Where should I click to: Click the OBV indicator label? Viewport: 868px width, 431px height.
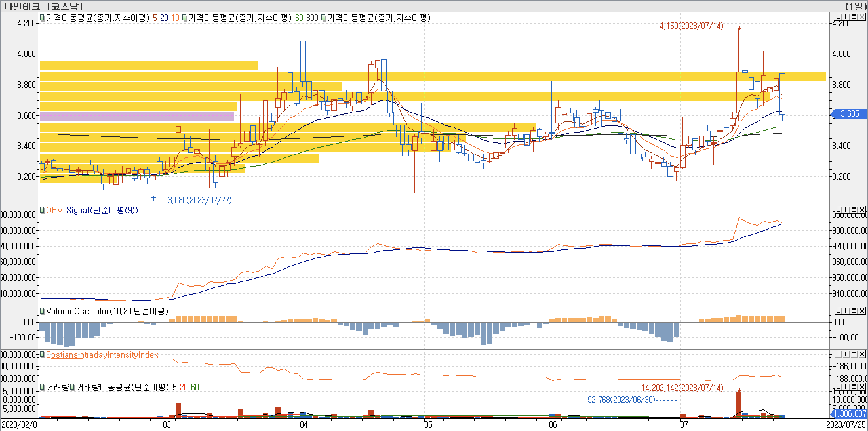tap(54, 210)
